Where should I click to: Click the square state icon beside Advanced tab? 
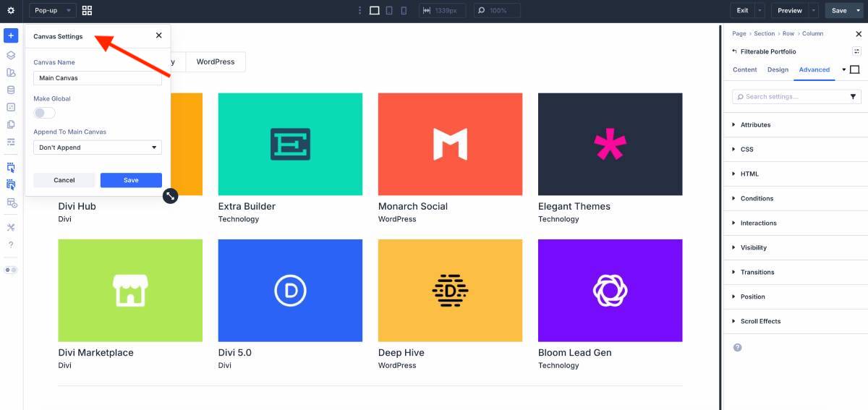[855, 69]
